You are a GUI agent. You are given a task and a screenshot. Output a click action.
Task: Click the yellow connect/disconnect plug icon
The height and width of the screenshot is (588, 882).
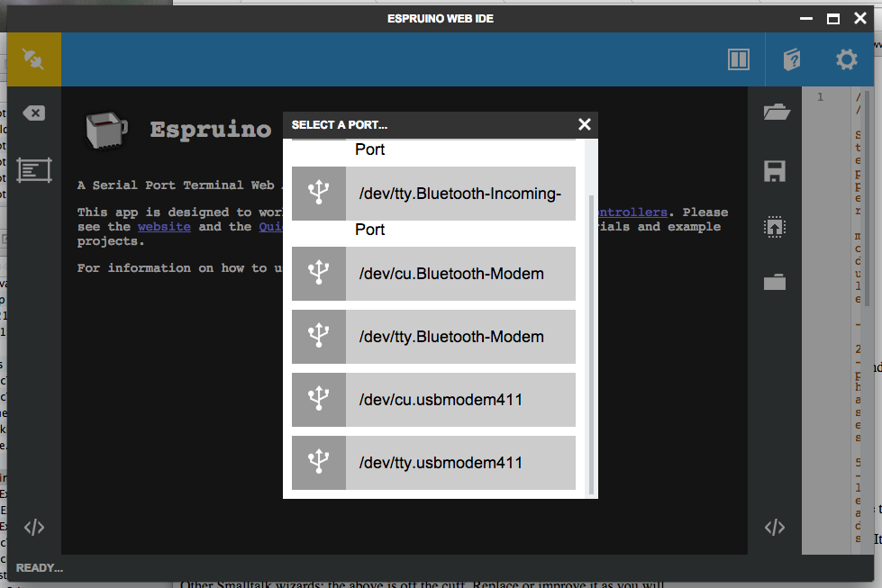tap(33, 59)
